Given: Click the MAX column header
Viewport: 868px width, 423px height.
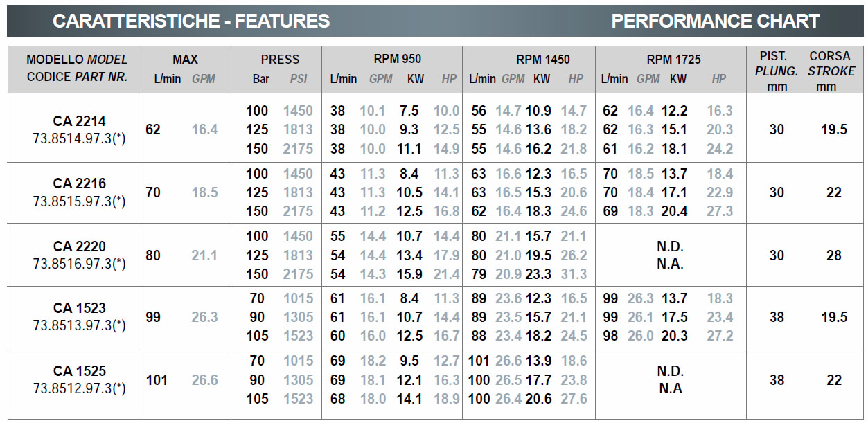Looking at the screenshot, I should [x=185, y=60].
